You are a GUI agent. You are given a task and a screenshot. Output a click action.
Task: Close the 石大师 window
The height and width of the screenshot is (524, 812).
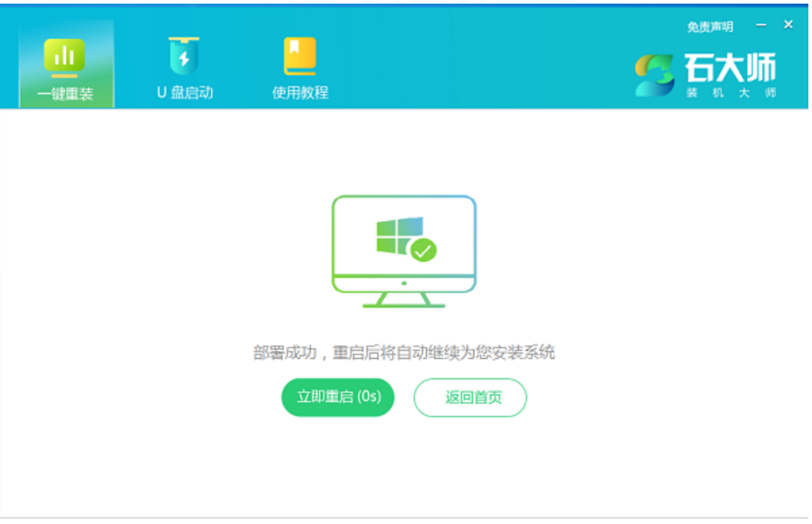click(x=789, y=24)
